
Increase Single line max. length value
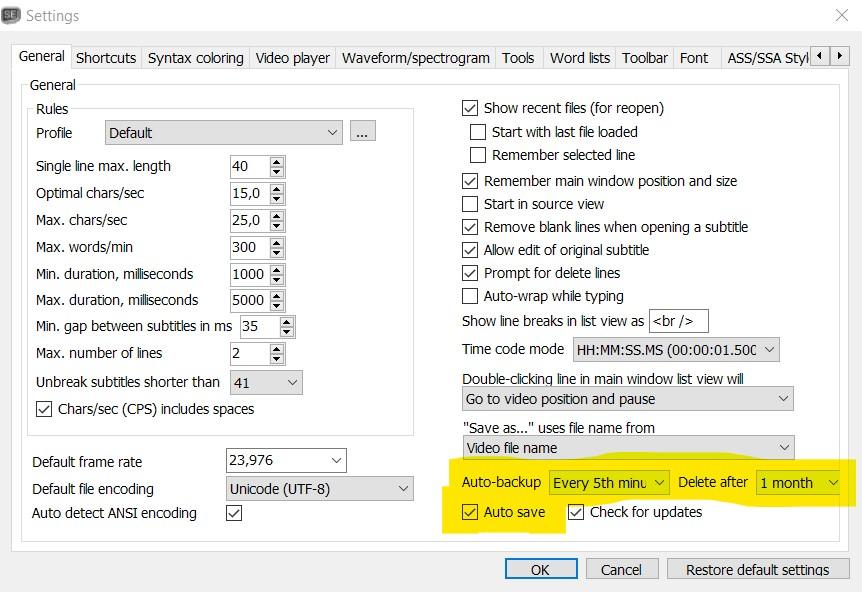(277, 161)
